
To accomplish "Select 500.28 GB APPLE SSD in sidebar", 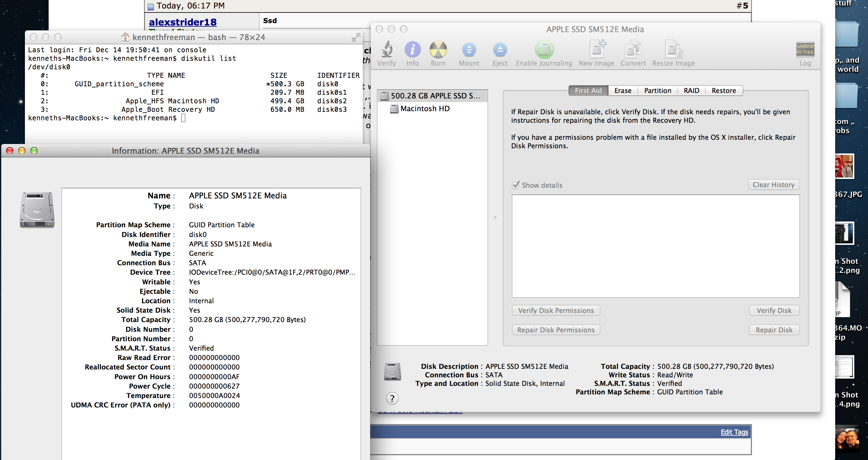I will tap(432, 96).
